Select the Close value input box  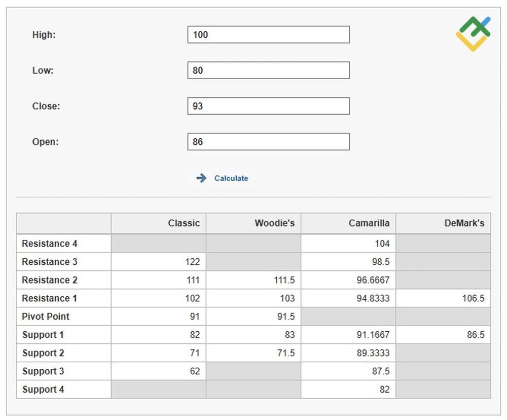268,106
